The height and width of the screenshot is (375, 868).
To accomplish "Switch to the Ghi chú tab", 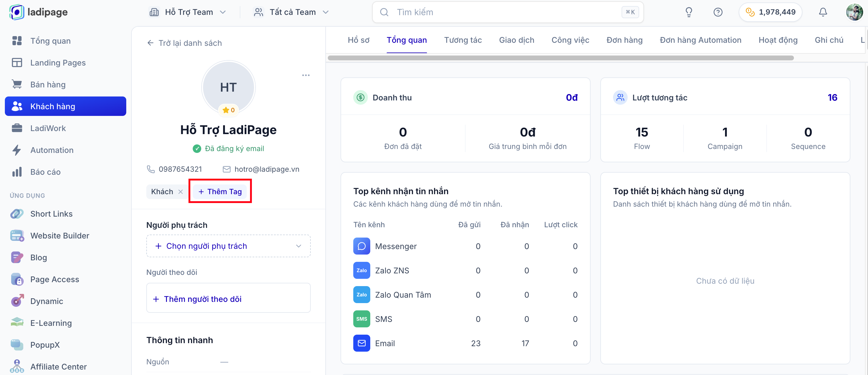I will click(x=829, y=40).
